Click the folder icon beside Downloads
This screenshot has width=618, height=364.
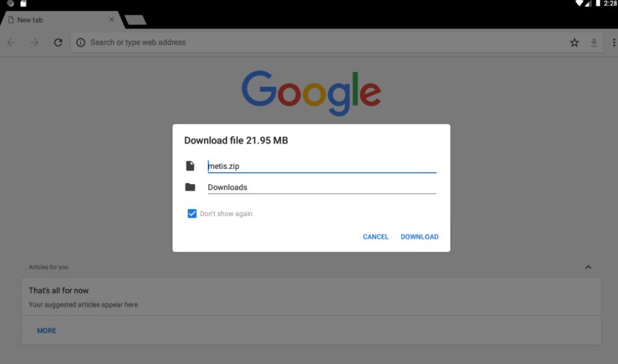[x=190, y=187]
